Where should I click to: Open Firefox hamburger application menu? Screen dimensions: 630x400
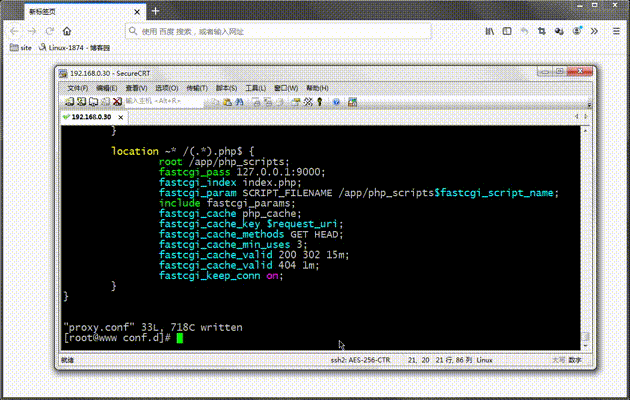point(616,31)
